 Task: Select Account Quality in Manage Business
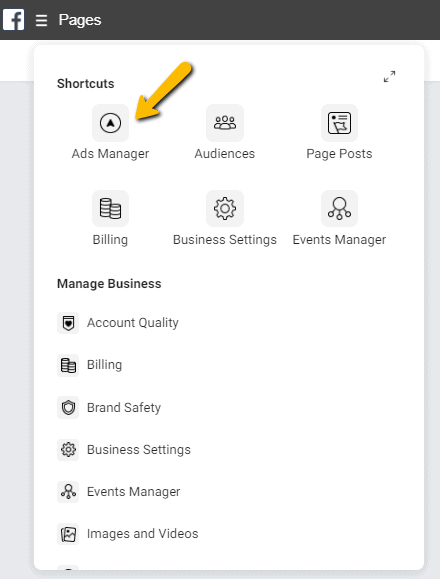coord(133,323)
